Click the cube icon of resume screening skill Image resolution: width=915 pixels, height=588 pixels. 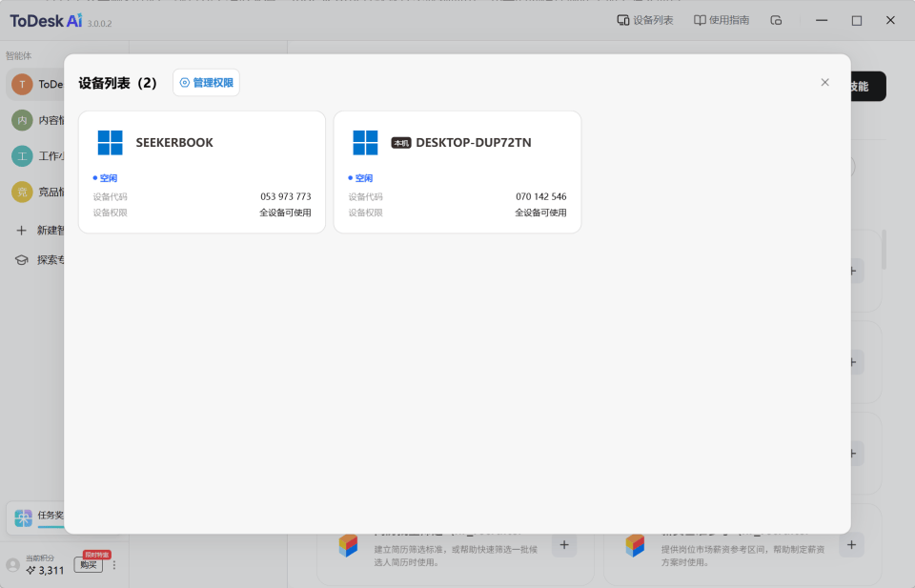348,545
